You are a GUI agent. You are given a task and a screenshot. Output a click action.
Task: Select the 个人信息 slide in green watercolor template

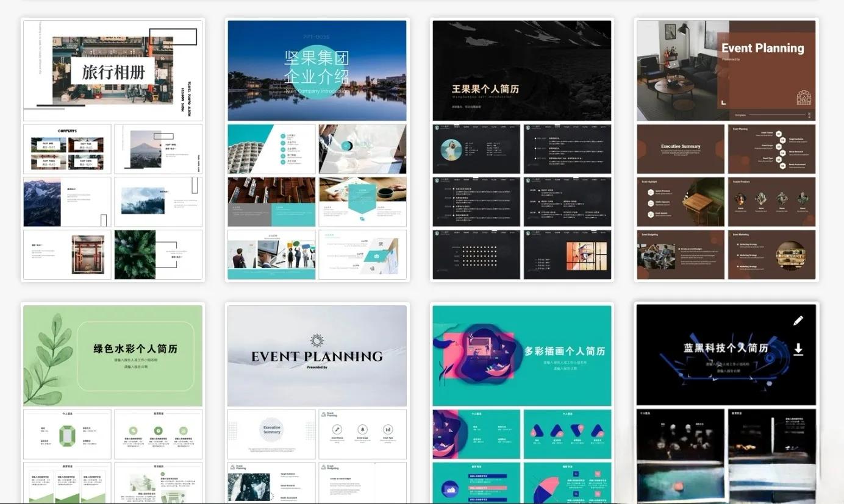coord(67,434)
